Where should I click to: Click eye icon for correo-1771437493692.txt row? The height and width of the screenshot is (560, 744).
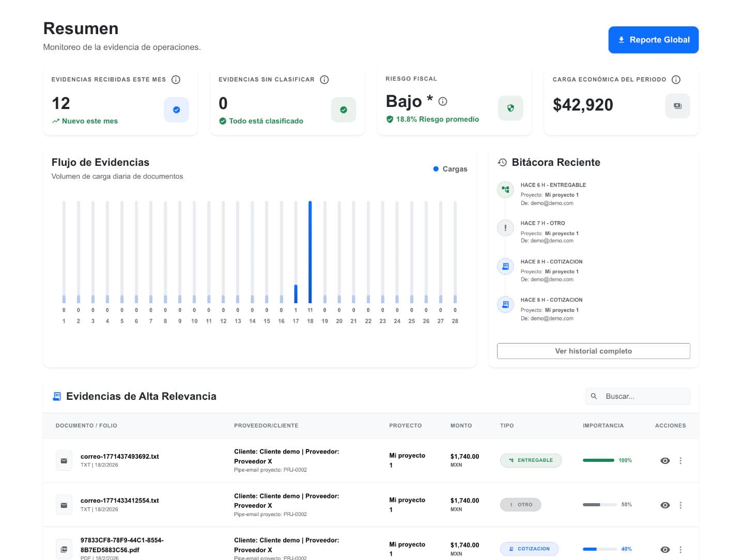[665, 461]
